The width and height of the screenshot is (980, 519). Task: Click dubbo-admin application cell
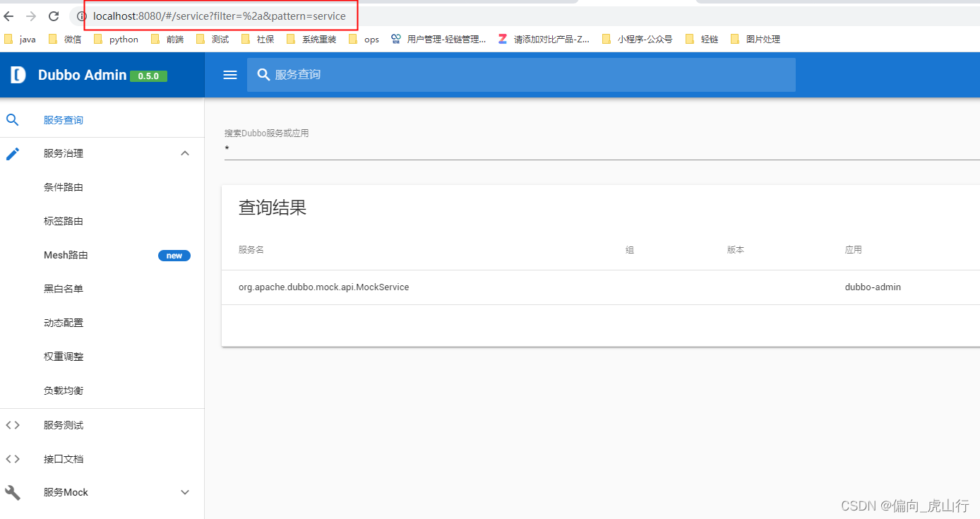(x=873, y=287)
